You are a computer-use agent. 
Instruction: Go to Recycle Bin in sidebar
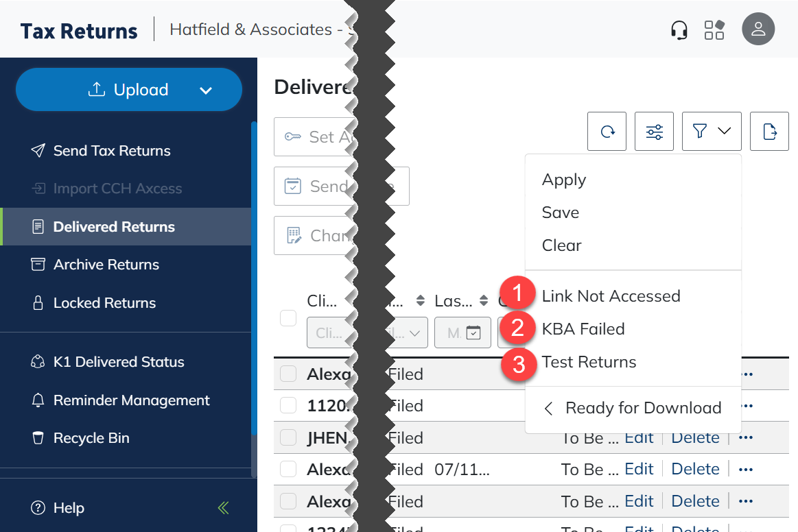click(91, 438)
